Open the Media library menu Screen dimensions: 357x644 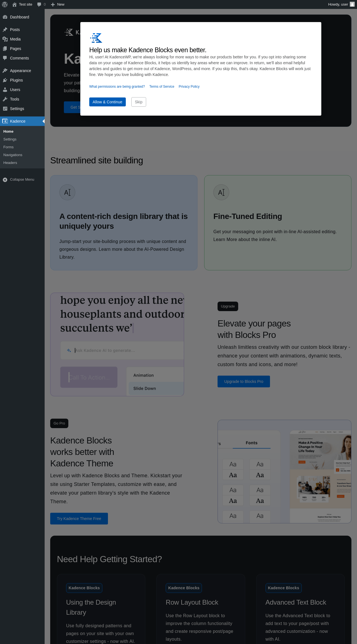[22, 39]
